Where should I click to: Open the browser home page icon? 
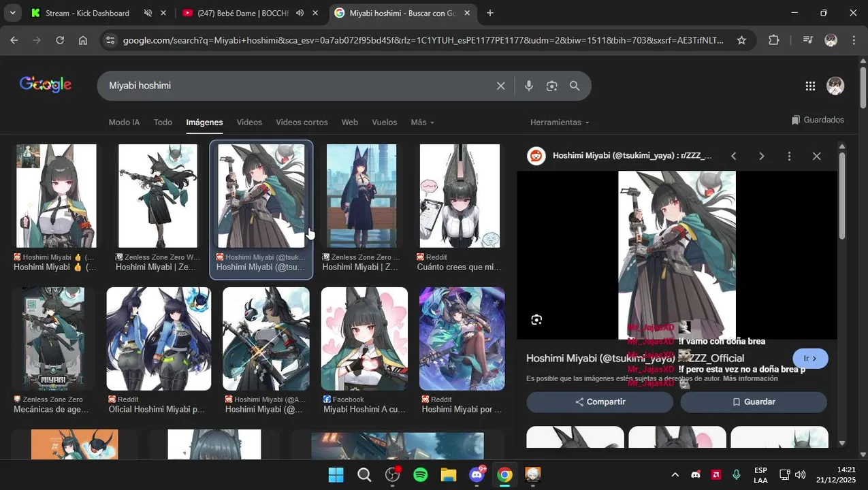tap(83, 40)
